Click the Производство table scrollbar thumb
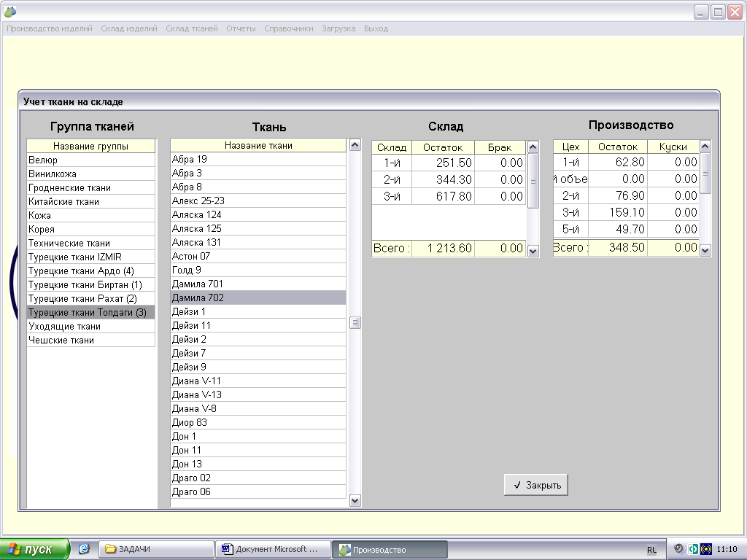This screenshot has height=560, width=747. (705, 173)
